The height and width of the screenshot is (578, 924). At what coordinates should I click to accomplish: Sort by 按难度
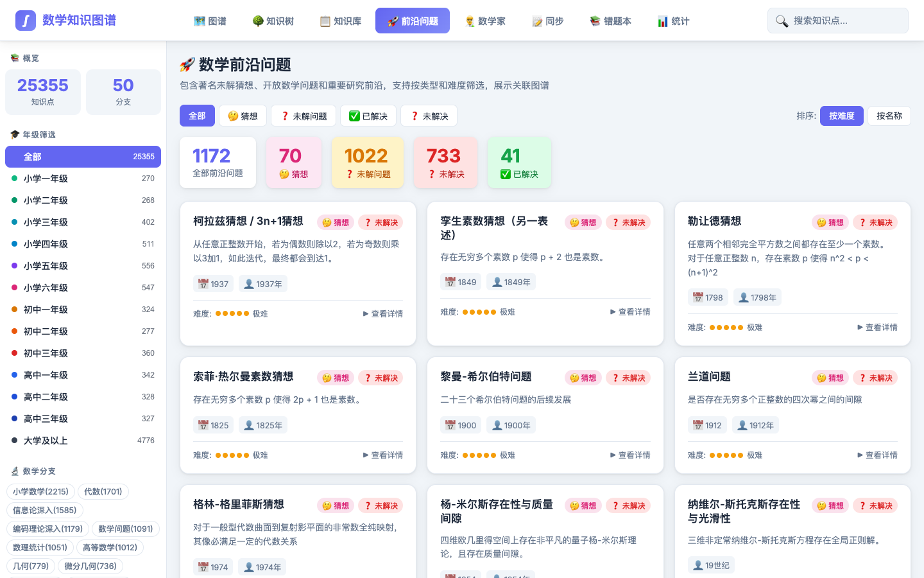(x=842, y=116)
